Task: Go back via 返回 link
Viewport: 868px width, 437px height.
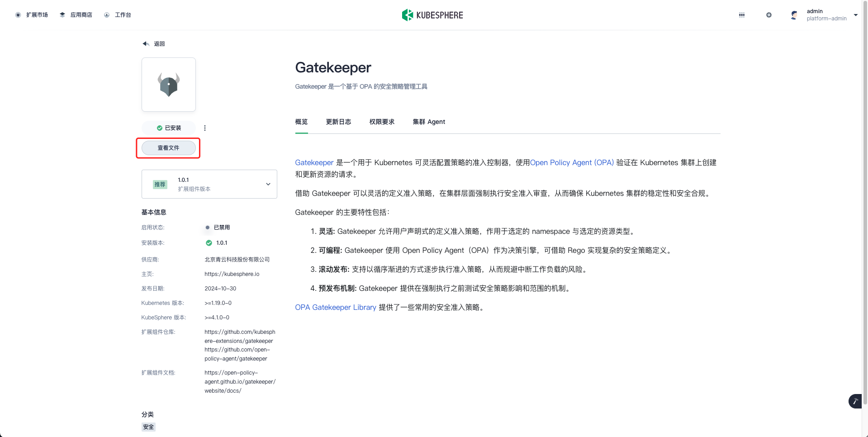Action: pyautogui.click(x=159, y=44)
